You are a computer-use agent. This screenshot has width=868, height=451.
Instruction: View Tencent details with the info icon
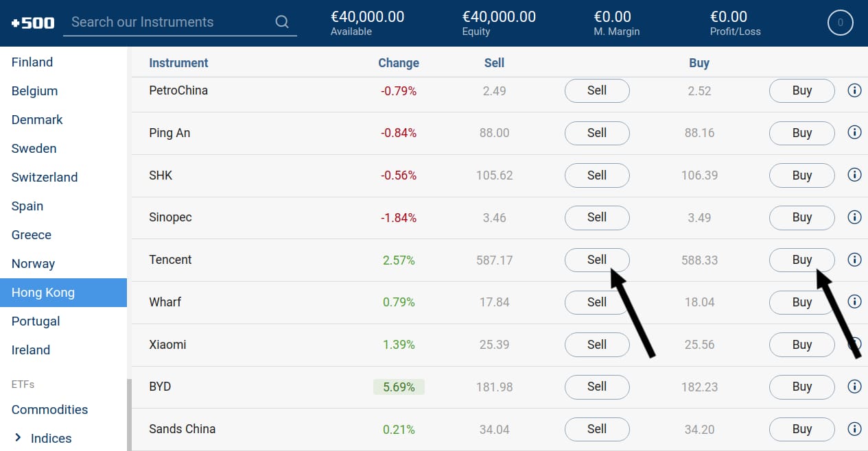(x=854, y=260)
